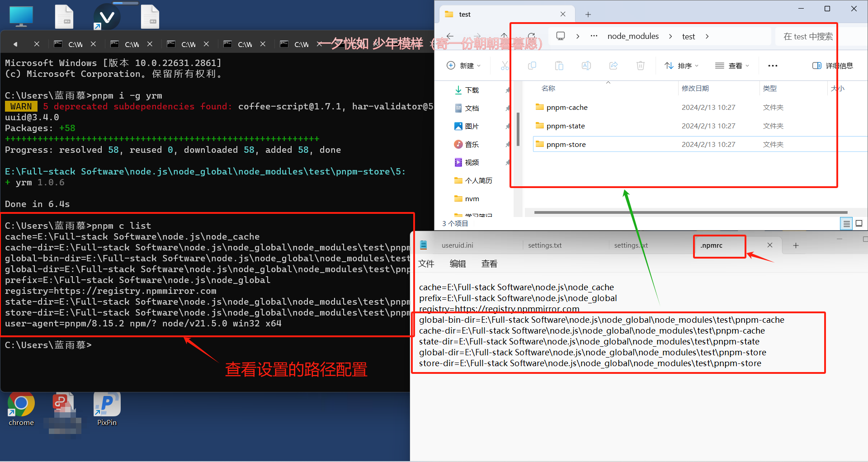Switch Explorer to details list view icon
This screenshot has height=462, width=868.
846,223
